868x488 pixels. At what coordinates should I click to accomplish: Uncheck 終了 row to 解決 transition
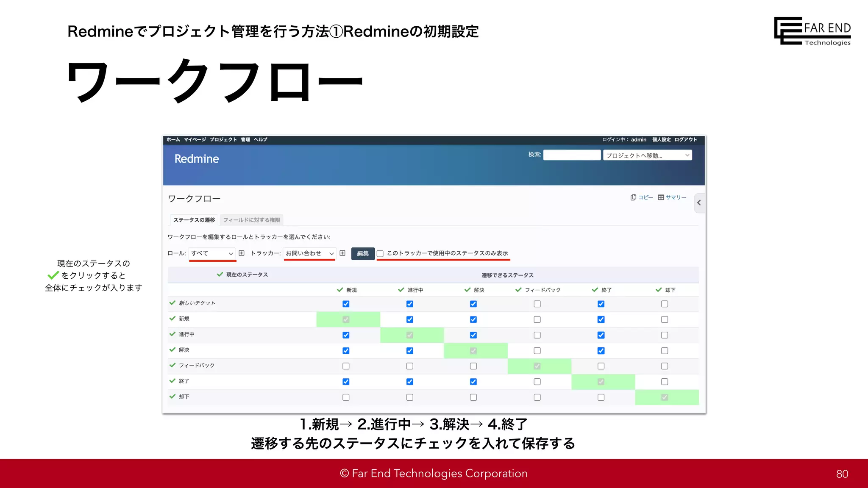[x=473, y=382]
